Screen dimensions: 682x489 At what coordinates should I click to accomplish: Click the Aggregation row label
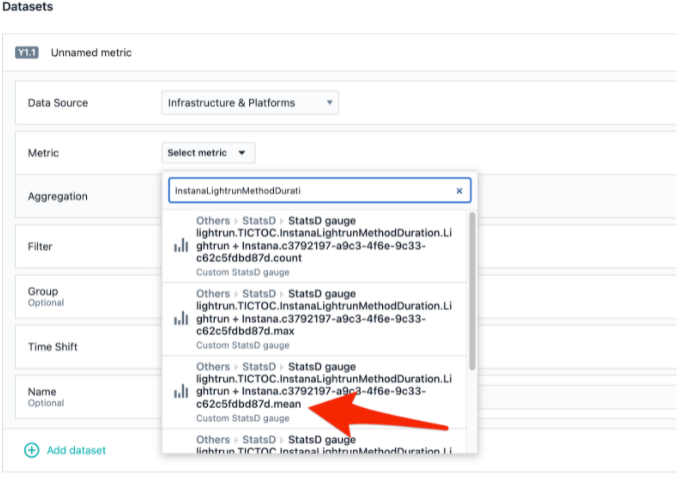point(58,197)
